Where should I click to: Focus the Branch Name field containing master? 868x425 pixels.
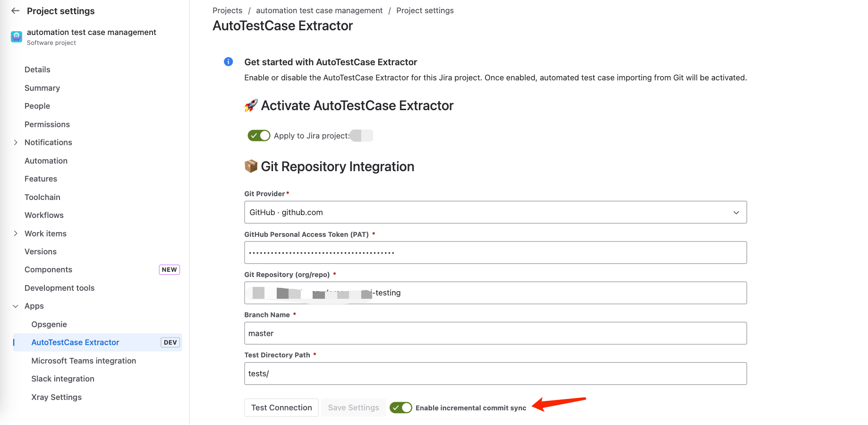(495, 333)
